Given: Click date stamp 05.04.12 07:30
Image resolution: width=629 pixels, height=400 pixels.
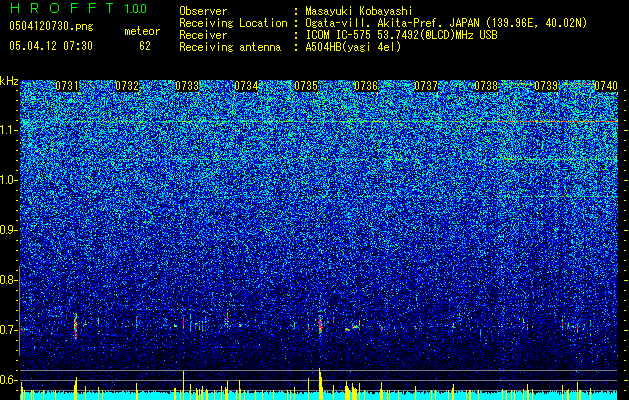Looking at the screenshot, I should click(x=51, y=46).
